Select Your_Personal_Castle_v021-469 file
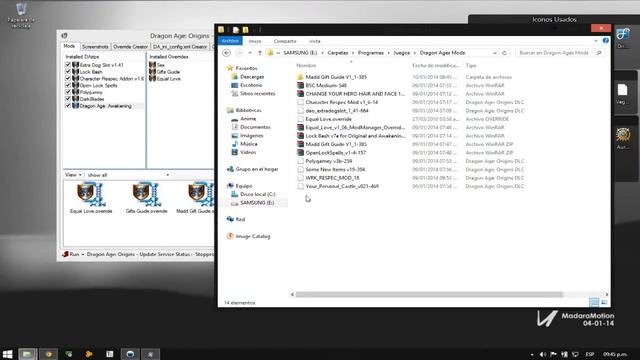The width and height of the screenshot is (640, 360). (342, 186)
